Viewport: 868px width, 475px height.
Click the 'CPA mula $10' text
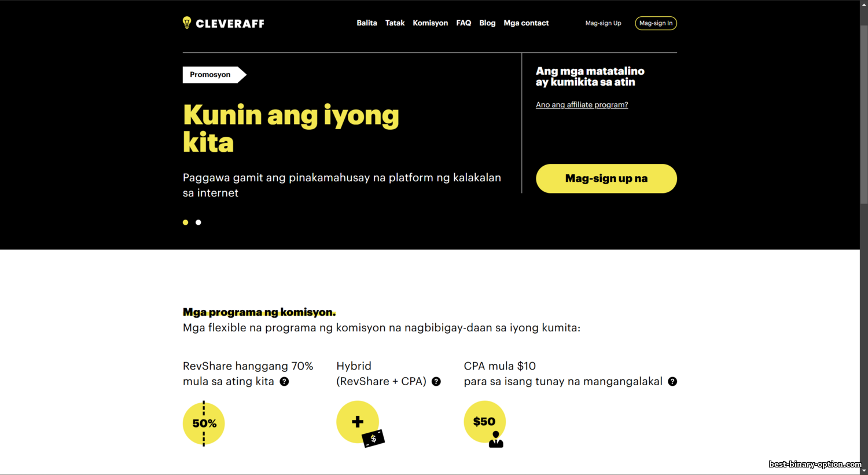(x=500, y=366)
